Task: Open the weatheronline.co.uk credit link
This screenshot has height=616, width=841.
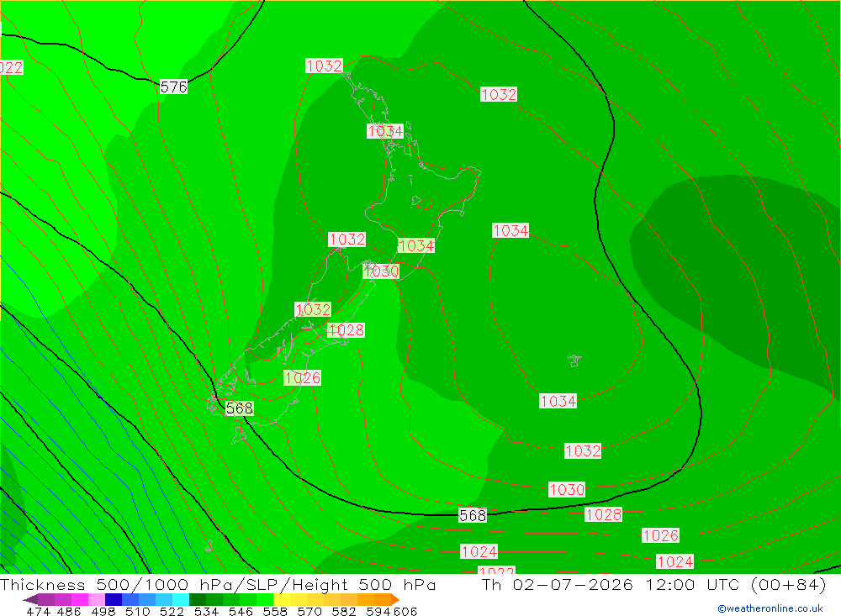Action: (770, 608)
